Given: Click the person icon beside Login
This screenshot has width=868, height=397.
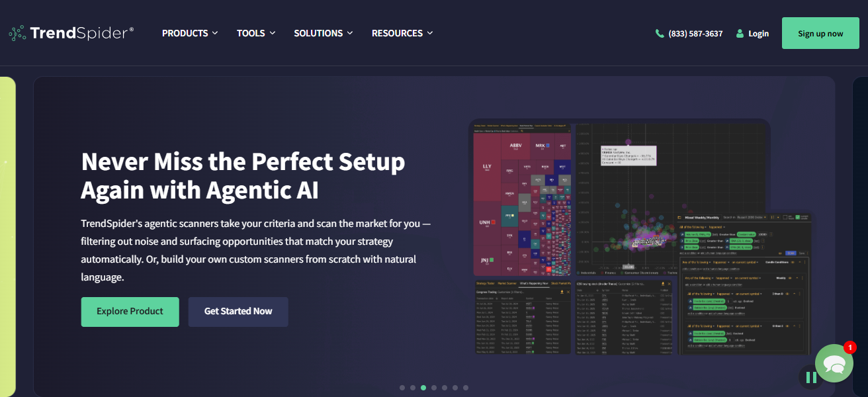Looking at the screenshot, I should coord(740,33).
